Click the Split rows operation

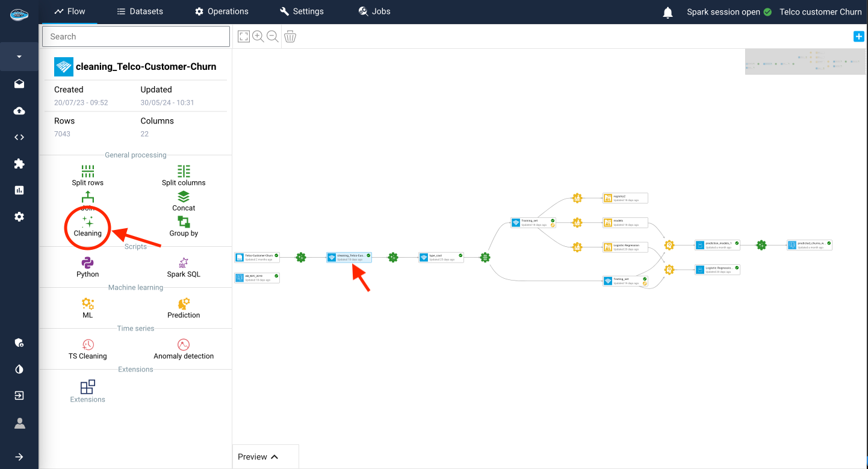coord(88,175)
